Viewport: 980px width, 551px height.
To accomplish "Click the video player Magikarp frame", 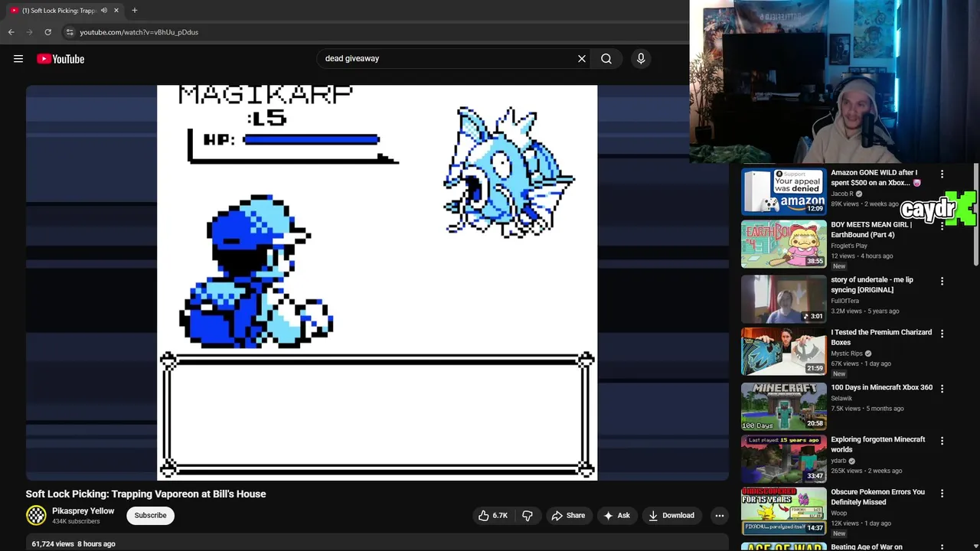I will [x=377, y=282].
